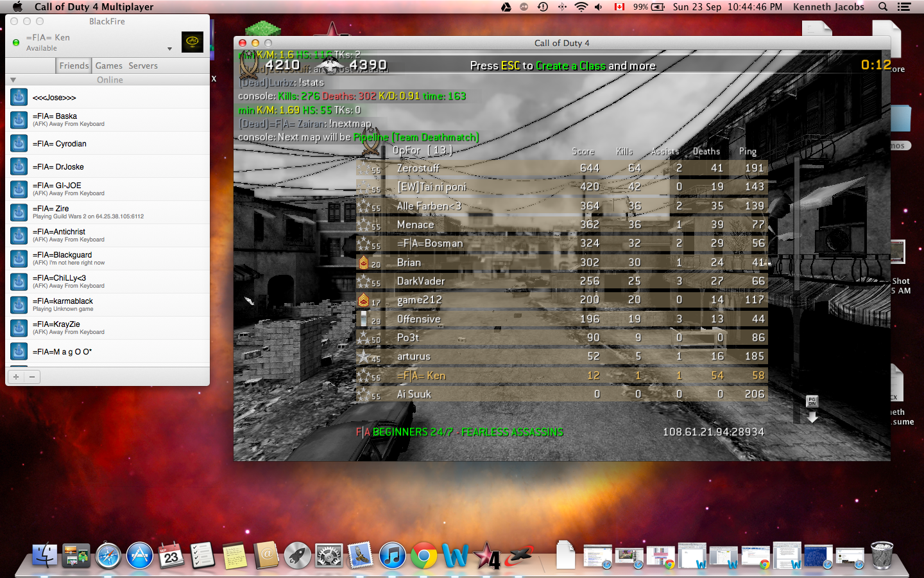Viewport: 924px width, 578px height.
Task: Select friend =F|A= GI-JOE
Action: 108,189
